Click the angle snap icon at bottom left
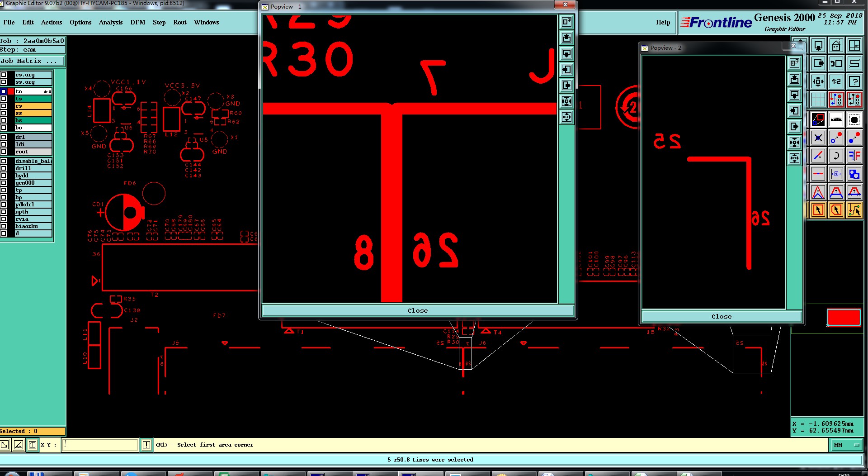This screenshot has width=868, height=476. tap(18, 445)
